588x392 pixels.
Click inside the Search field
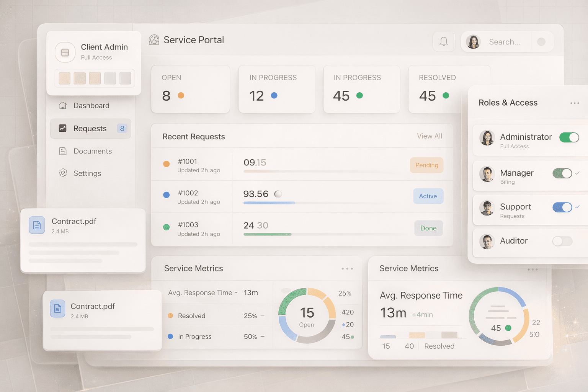click(505, 42)
